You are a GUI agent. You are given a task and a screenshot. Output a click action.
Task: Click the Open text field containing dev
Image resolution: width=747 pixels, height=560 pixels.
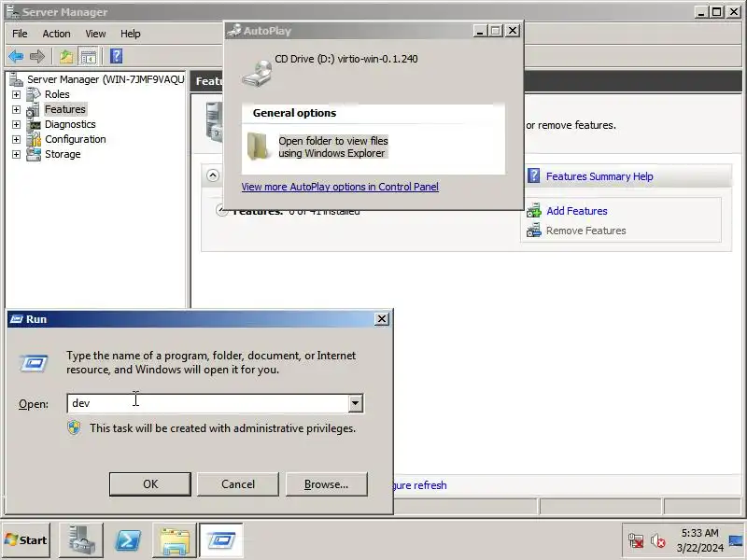point(207,403)
